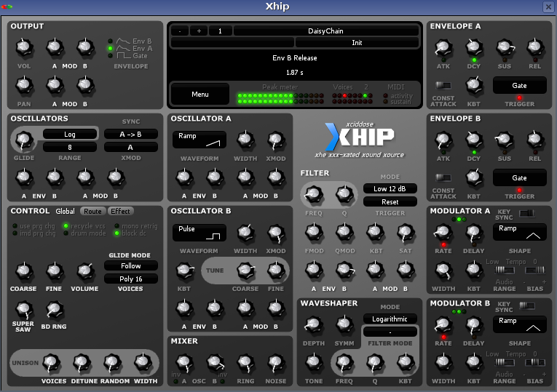Toggle Mixer oscillator A inv indicator
This screenshot has height=392, width=557.
pos(176,381)
